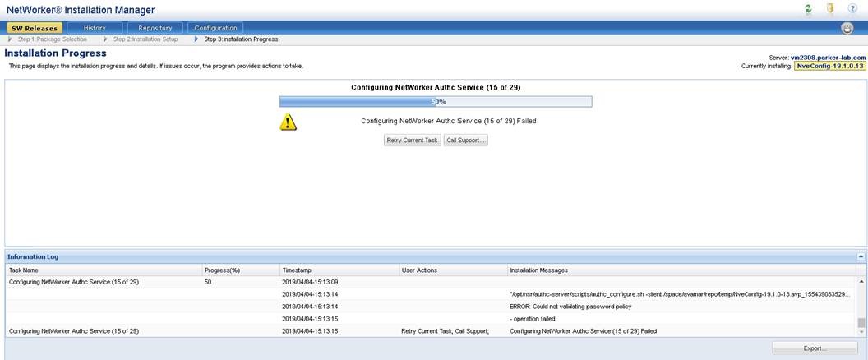The width and height of the screenshot is (868, 360).
Task: Click the green refresh icon
Action: [808, 9]
